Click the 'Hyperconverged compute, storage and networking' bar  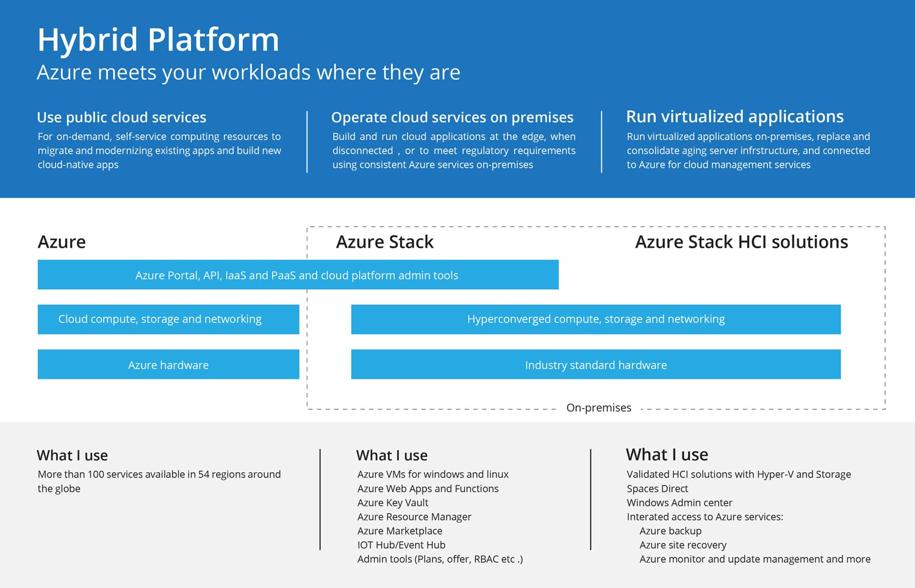point(596,319)
